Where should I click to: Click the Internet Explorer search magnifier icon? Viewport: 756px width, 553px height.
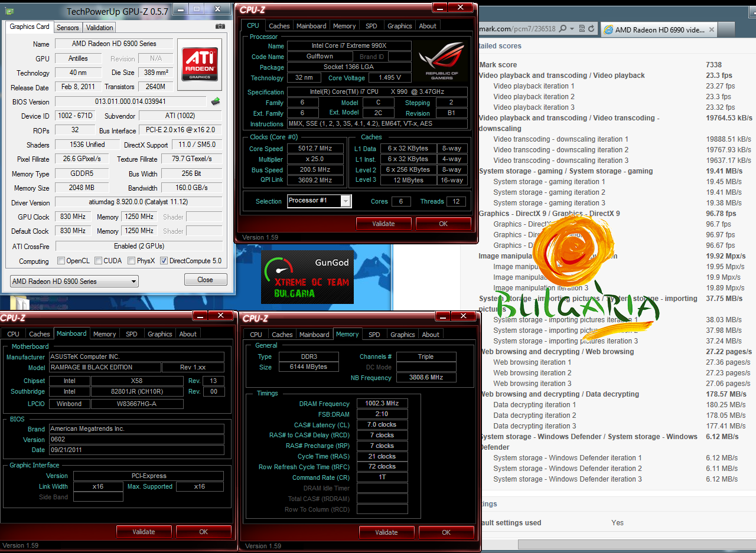click(563, 29)
